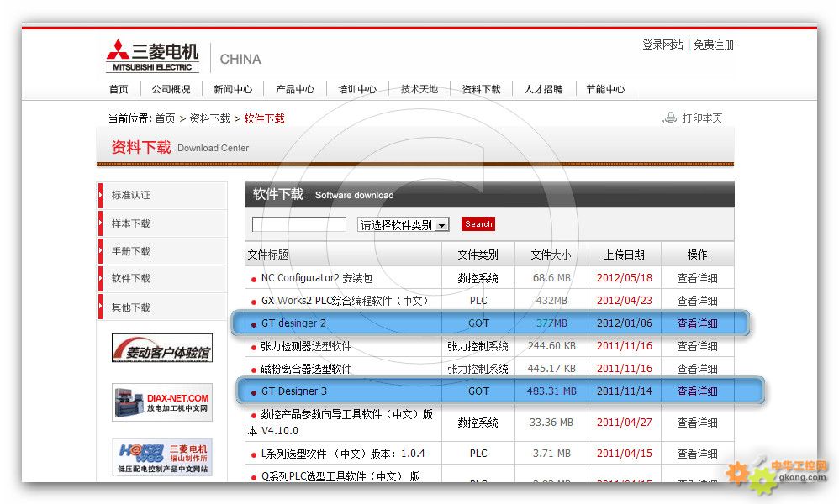Image resolution: width=839 pixels, height=504 pixels.
Task: Click 首页 in the breadcrumb trail
Action: point(166,118)
